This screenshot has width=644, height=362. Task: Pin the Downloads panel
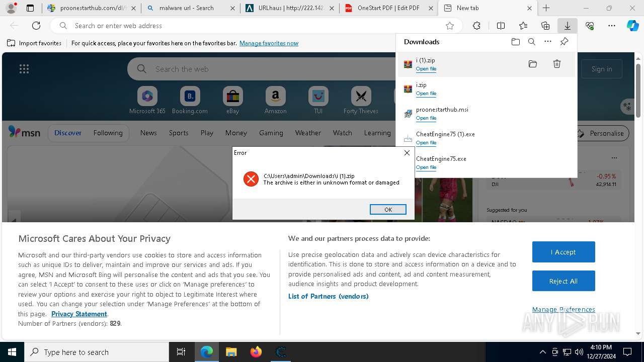(564, 42)
